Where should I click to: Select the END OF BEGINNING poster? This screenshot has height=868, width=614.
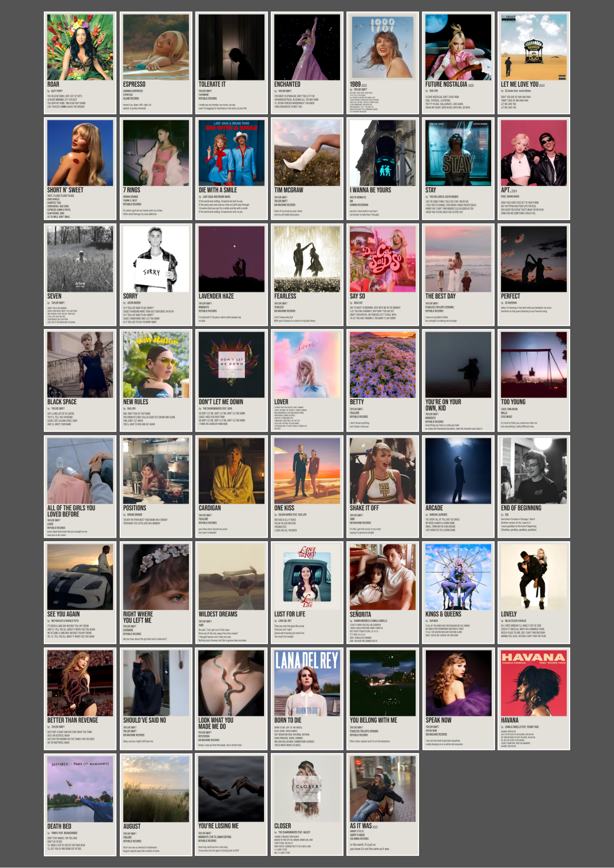(534, 487)
